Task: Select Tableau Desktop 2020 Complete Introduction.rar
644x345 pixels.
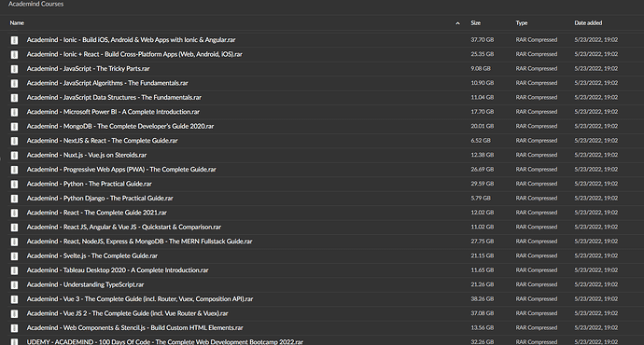Action: pos(118,269)
